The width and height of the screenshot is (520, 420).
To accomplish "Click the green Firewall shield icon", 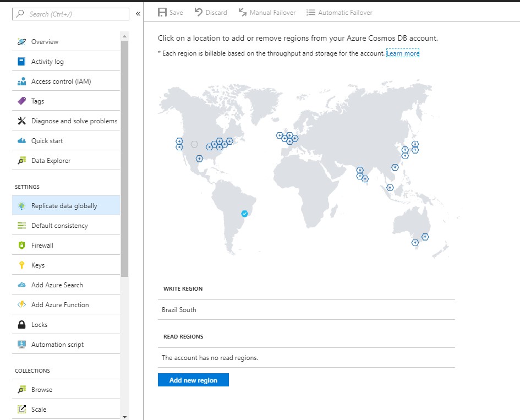I will click(x=21, y=245).
